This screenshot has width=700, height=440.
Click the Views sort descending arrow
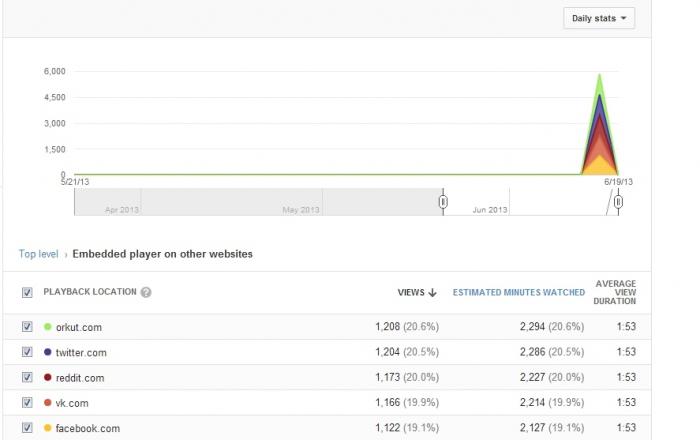[x=432, y=293]
